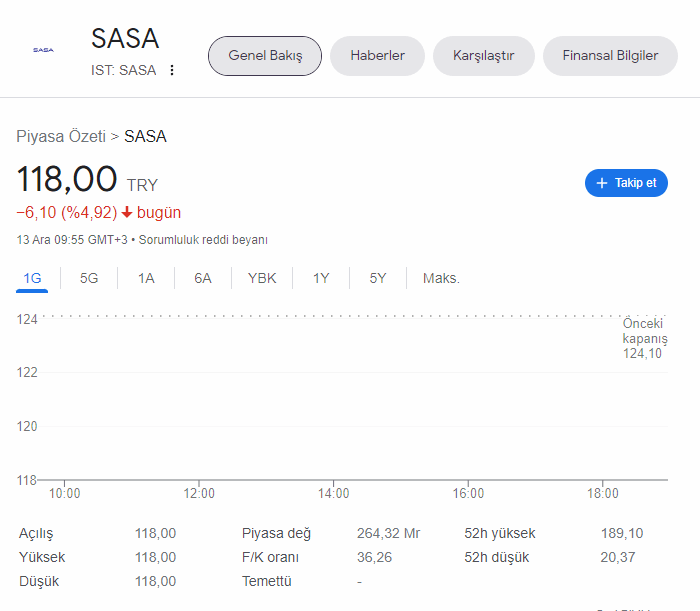Open the Haberler tab
The height and width of the screenshot is (611, 700).
377,56
